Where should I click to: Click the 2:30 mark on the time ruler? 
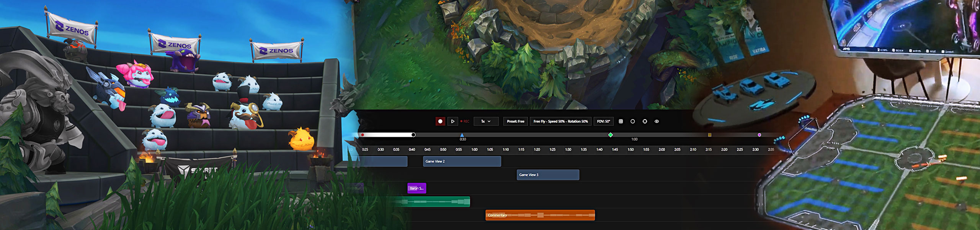(x=755, y=149)
